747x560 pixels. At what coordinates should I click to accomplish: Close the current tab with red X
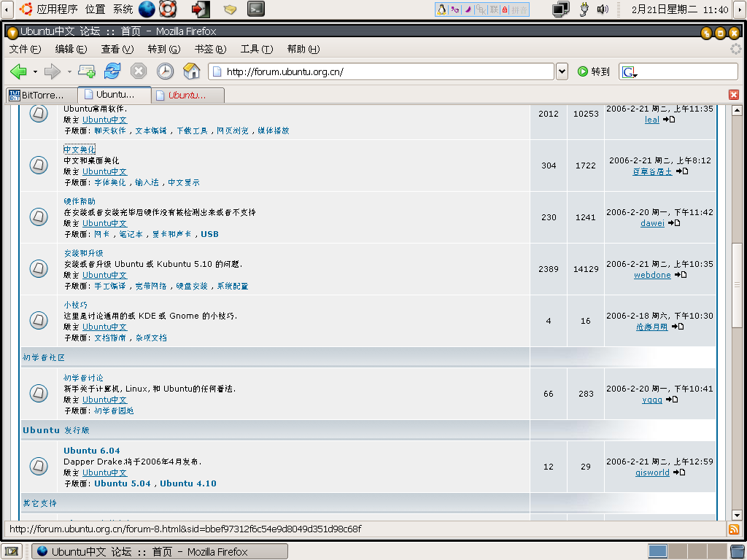tap(734, 95)
